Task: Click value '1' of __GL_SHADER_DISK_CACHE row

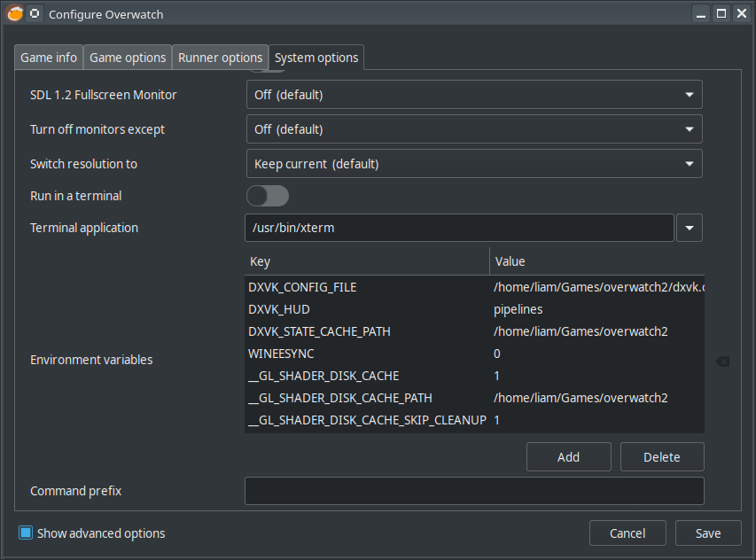Action: pos(597,376)
